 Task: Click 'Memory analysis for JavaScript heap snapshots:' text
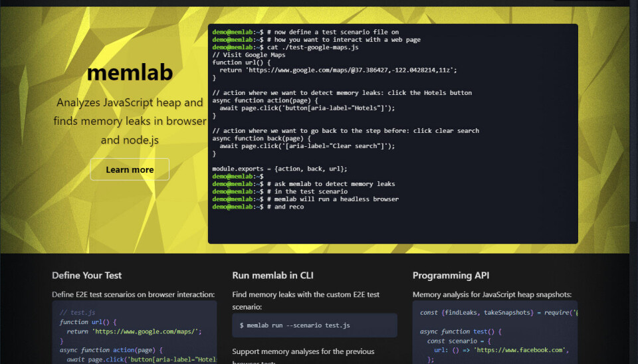pos(492,294)
